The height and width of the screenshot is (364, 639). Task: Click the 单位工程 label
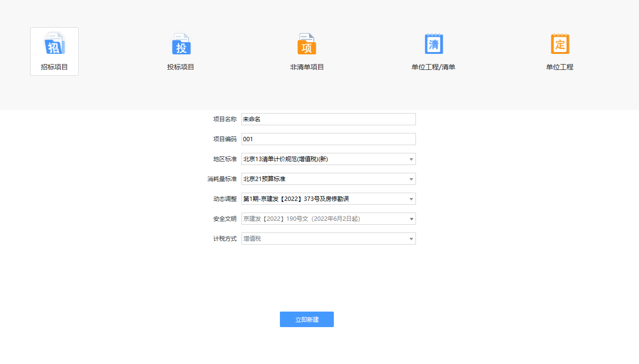[x=560, y=67]
